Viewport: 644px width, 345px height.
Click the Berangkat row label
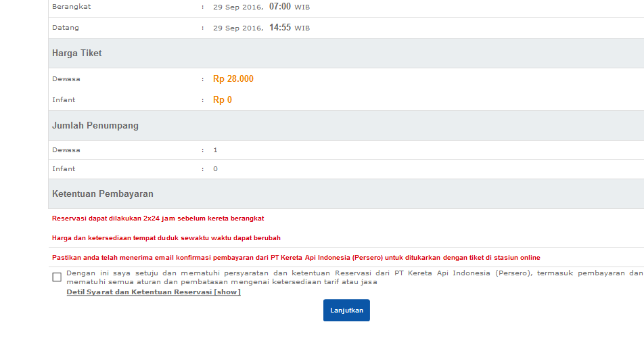72,7
